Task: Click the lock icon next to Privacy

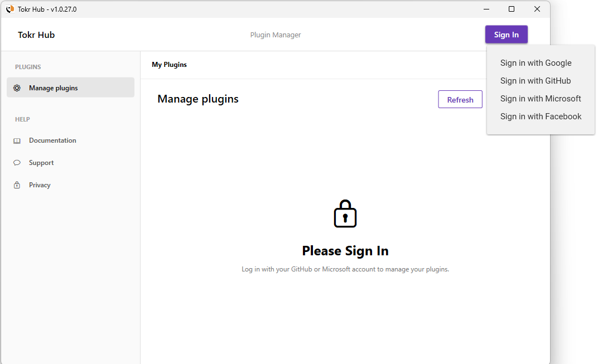Action: [x=17, y=185]
